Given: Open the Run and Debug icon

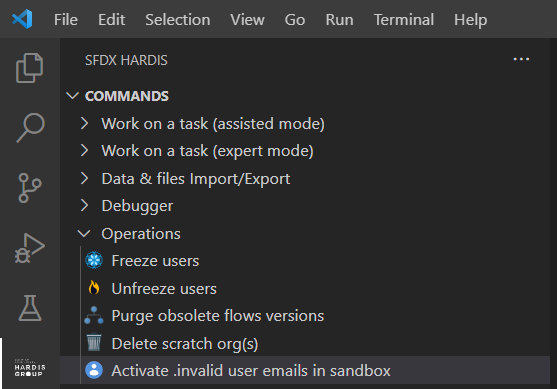Looking at the screenshot, I should (x=30, y=248).
